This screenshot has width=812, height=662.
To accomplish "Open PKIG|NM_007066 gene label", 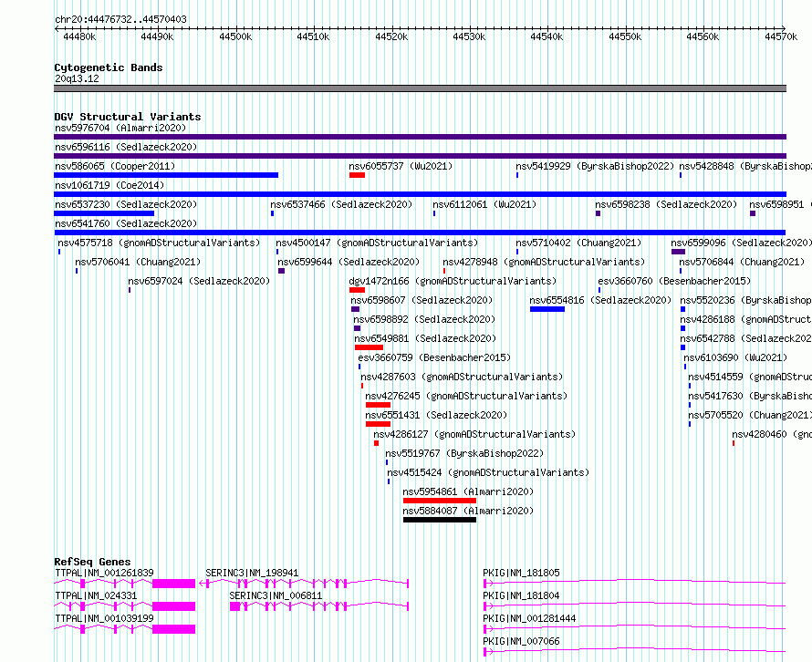I will 522,641.
